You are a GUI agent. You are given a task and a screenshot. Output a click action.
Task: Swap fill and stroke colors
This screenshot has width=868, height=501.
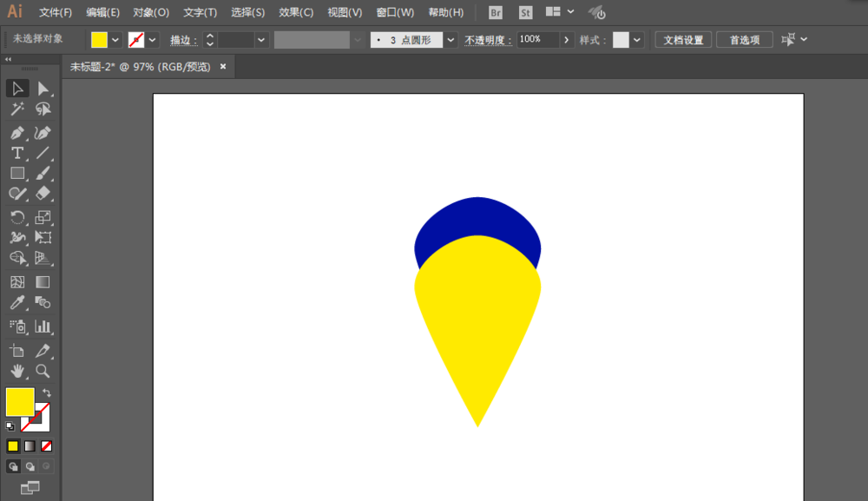(x=46, y=393)
